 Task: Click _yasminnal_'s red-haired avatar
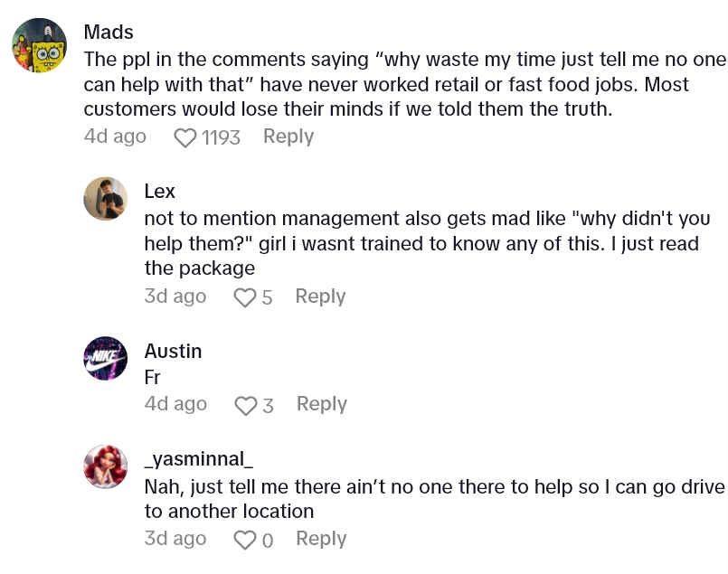click(106, 466)
